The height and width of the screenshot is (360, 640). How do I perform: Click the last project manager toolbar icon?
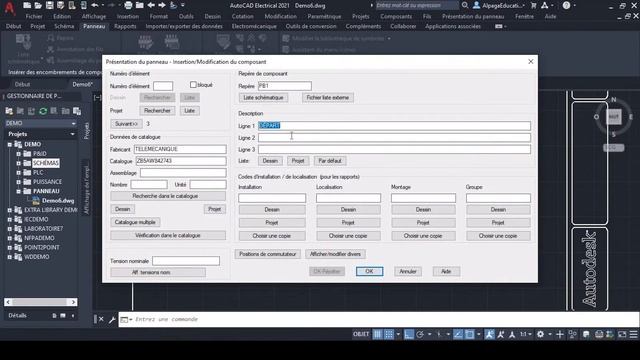77,111
